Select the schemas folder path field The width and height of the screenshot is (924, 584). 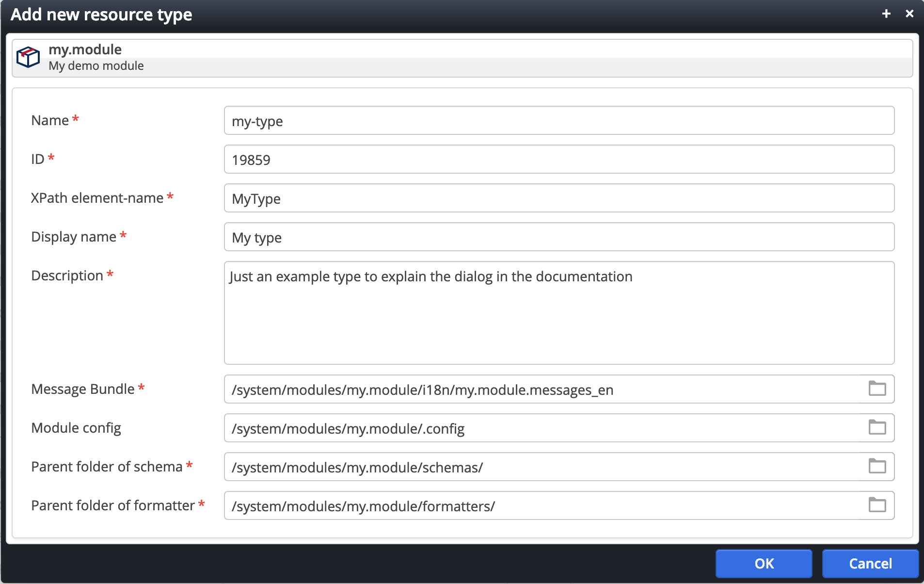click(x=542, y=467)
